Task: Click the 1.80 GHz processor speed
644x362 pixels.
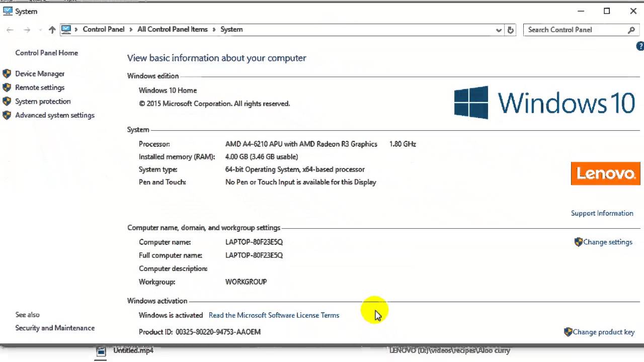Action: 403,144
